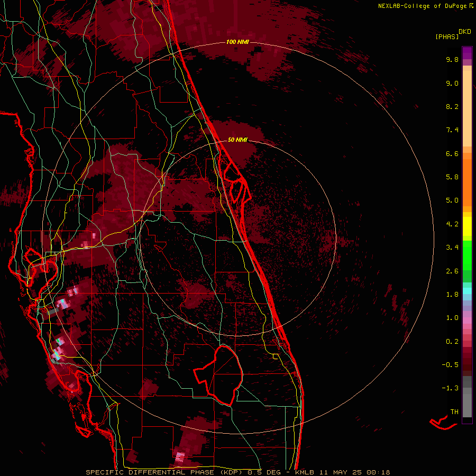Click the [PHAS] label above the color bar
This screenshot has height=476, width=476.
[447, 36]
